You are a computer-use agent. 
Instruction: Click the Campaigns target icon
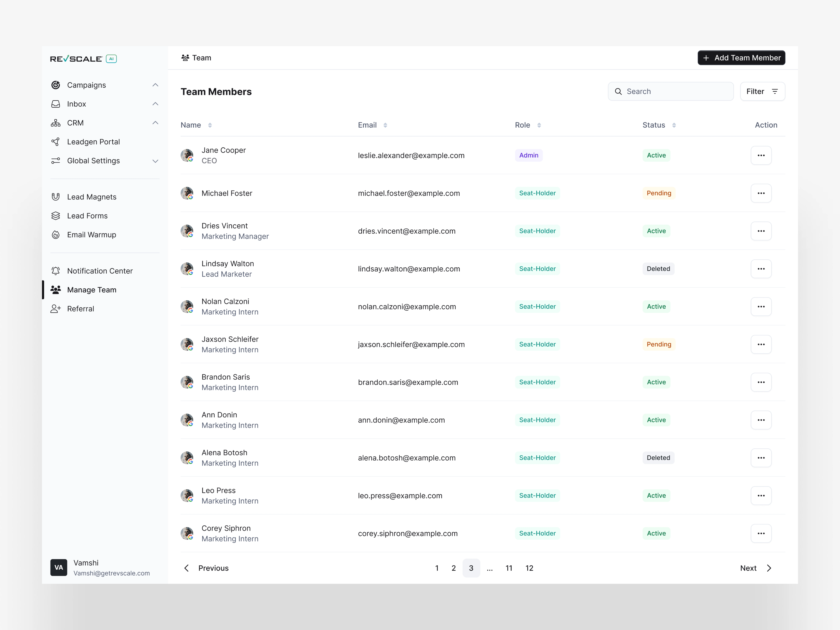point(56,85)
